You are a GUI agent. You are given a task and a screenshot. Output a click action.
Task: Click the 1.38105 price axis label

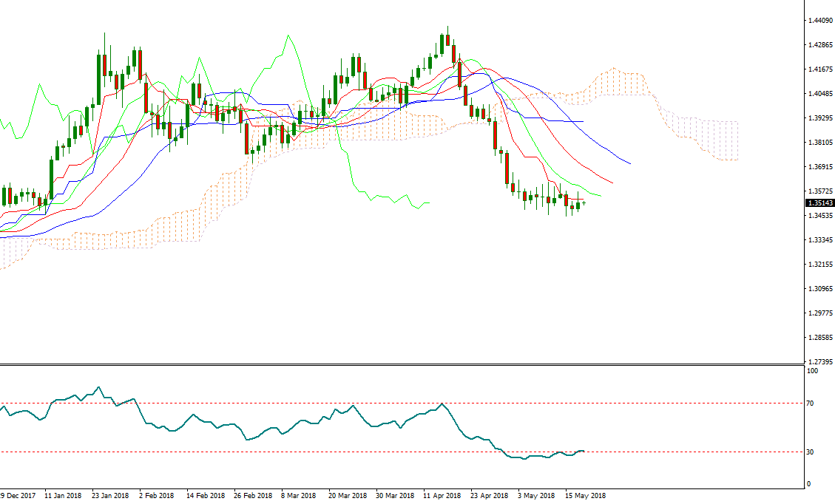click(x=819, y=143)
